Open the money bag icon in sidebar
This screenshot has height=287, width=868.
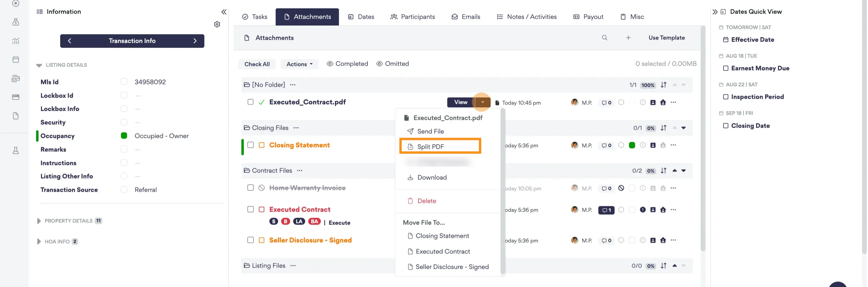pyautogui.click(x=16, y=22)
